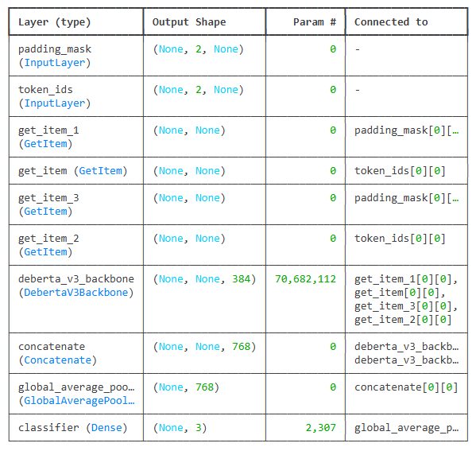Click the (None, None, 384) output shape
Screen dimensions: 476x451
(204, 279)
